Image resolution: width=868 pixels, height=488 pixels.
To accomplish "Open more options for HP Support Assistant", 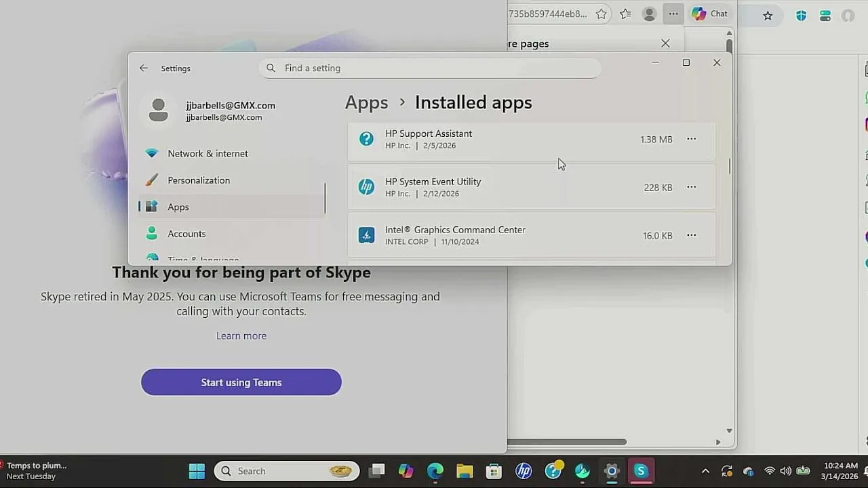I will 691,139.
